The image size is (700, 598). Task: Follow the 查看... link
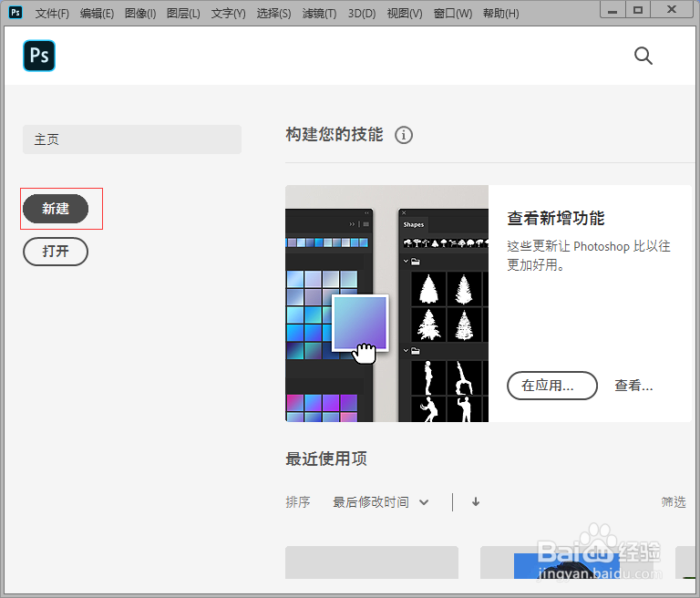(x=633, y=386)
